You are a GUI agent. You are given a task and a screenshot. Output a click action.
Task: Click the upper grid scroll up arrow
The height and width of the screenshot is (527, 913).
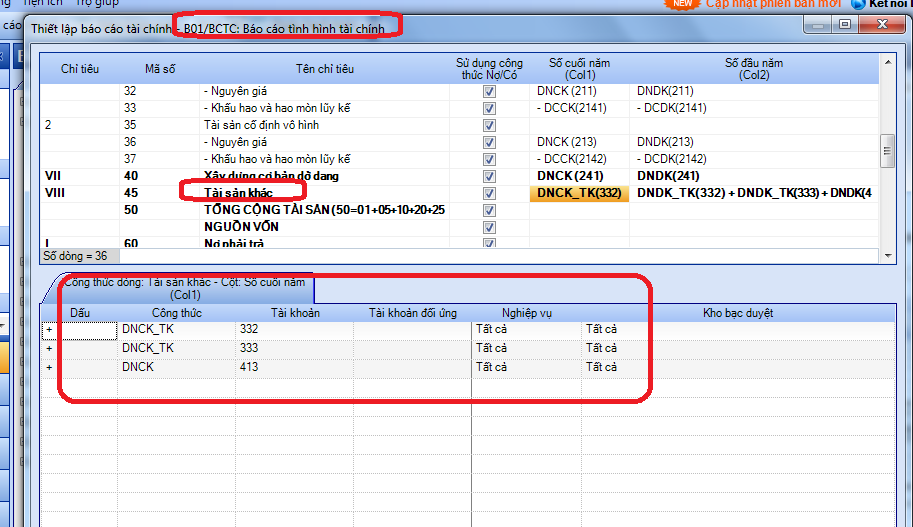(888, 62)
